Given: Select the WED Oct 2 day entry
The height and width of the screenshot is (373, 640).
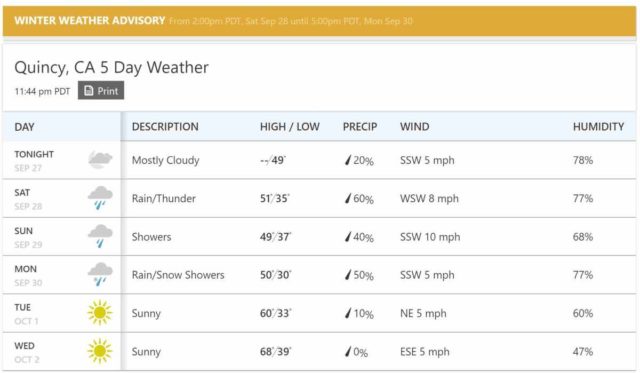Looking at the screenshot, I should point(27,352).
